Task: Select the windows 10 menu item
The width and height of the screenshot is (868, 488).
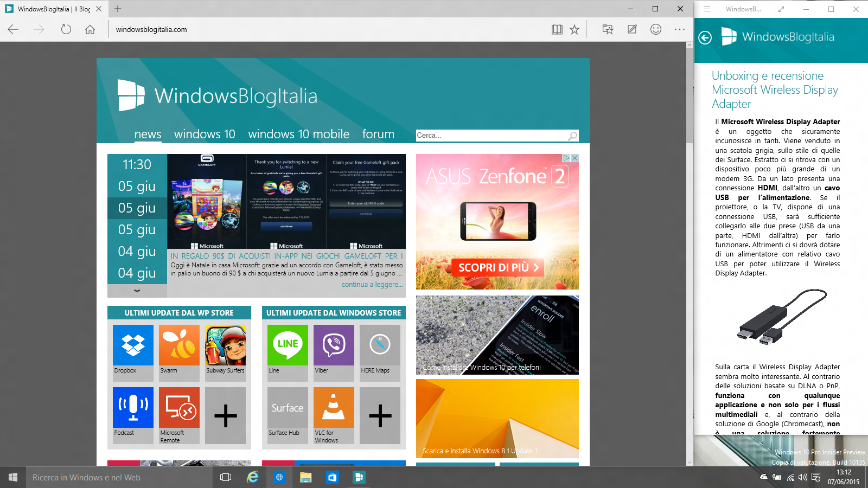Action: click(205, 134)
